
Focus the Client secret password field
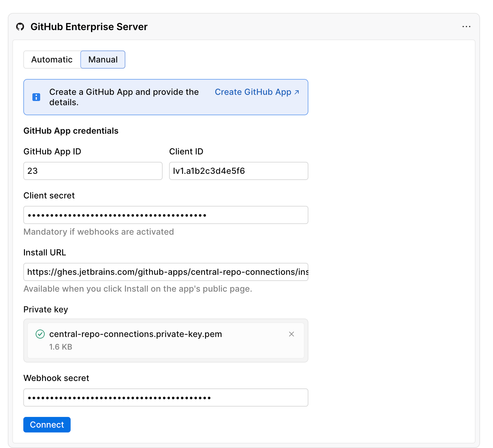pos(166,215)
